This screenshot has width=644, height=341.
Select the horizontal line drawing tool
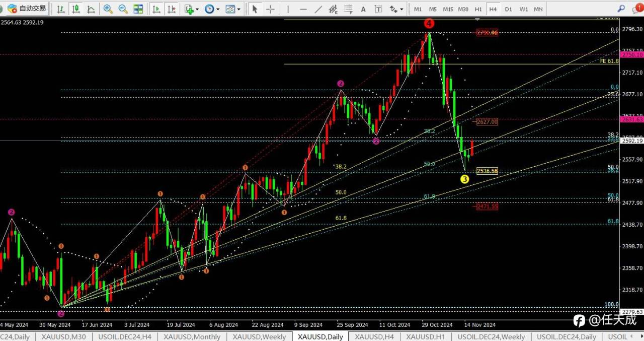303,9
